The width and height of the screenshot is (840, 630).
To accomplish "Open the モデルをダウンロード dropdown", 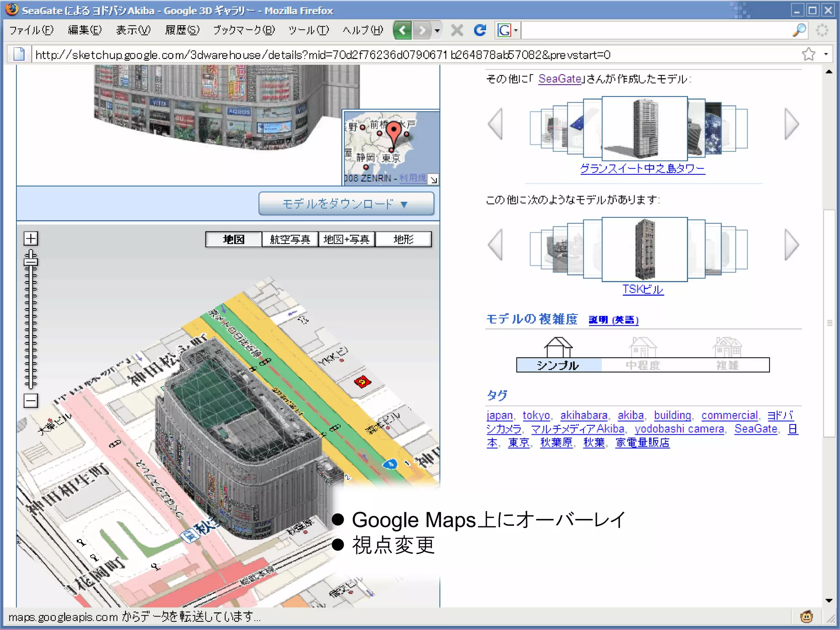I will point(346,204).
